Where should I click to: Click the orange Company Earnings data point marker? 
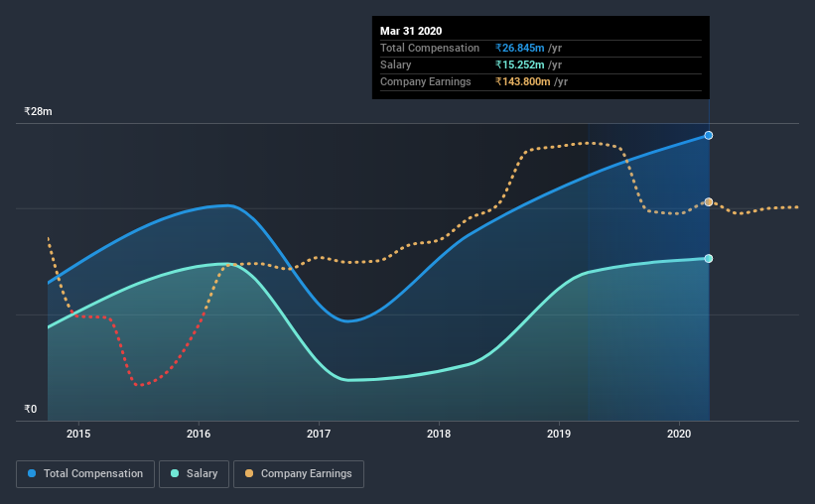[709, 201]
